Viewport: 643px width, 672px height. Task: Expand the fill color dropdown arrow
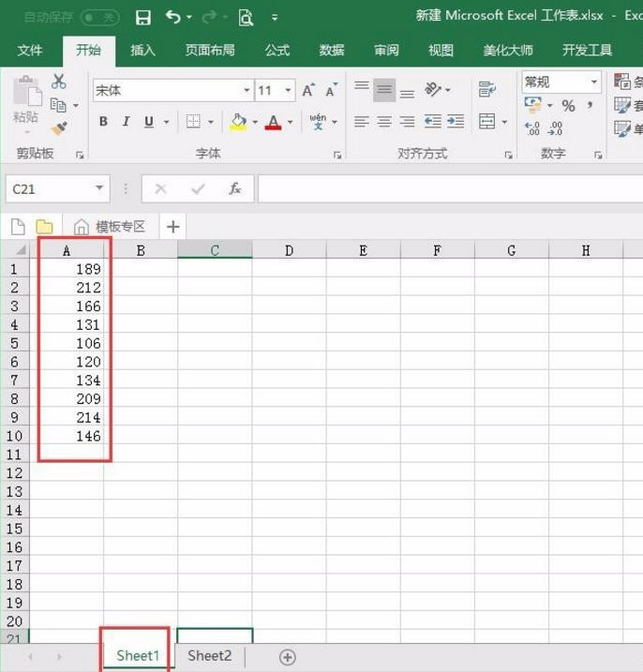coord(255,122)
